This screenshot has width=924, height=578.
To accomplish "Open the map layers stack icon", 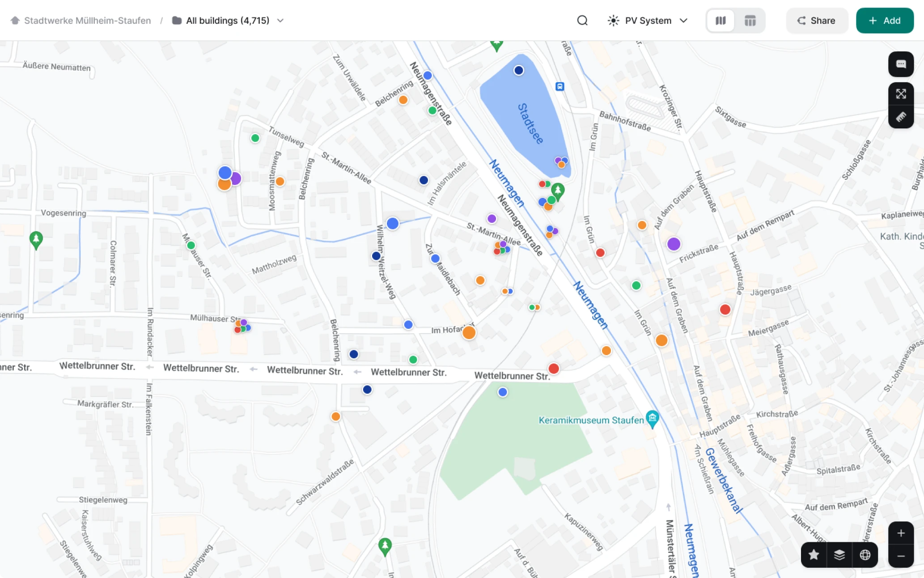I will [x=839, y=555].
